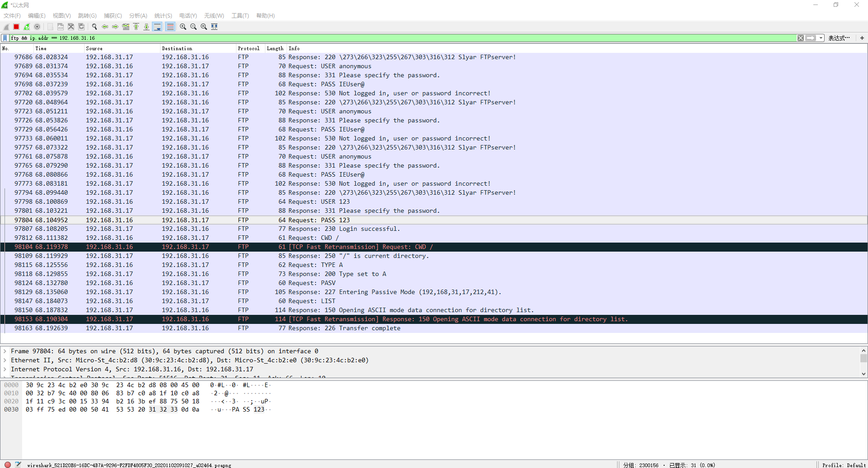Click the start capture shark fin icon

coord(6,27)
